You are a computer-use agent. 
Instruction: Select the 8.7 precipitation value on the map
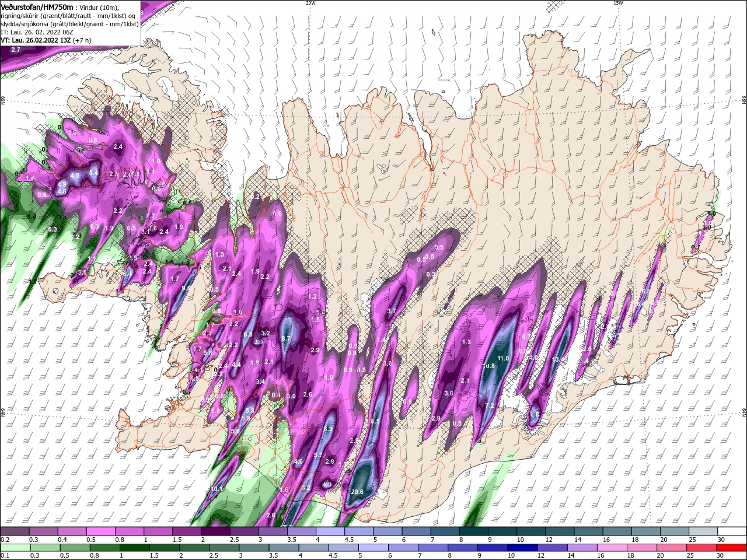286,338
